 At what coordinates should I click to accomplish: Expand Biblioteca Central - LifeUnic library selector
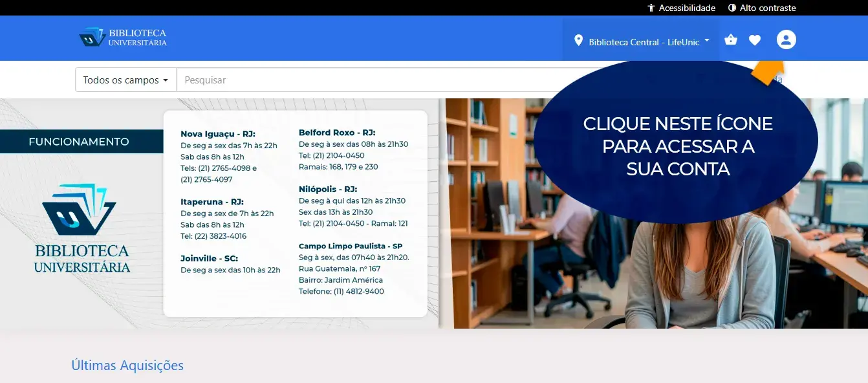click(x=642, y=41)
